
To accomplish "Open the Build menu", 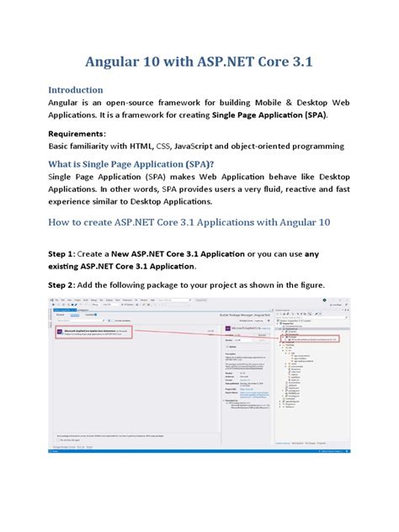I will pyautogui.click(x=86, y=301).
